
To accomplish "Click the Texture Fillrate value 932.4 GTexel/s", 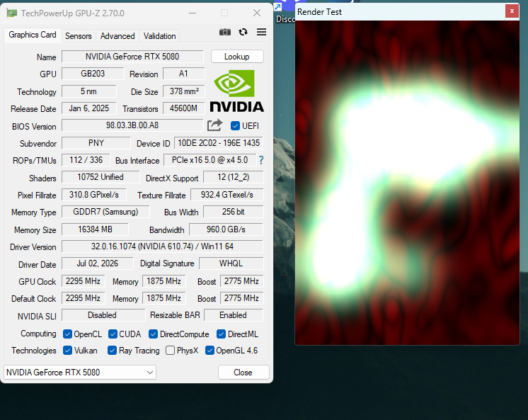I will pos(227,195).
